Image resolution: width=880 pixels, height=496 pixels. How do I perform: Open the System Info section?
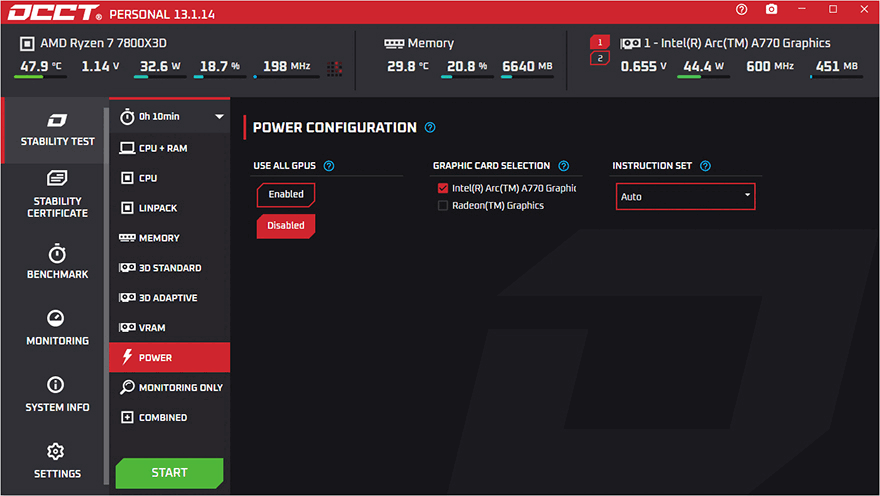57,394
